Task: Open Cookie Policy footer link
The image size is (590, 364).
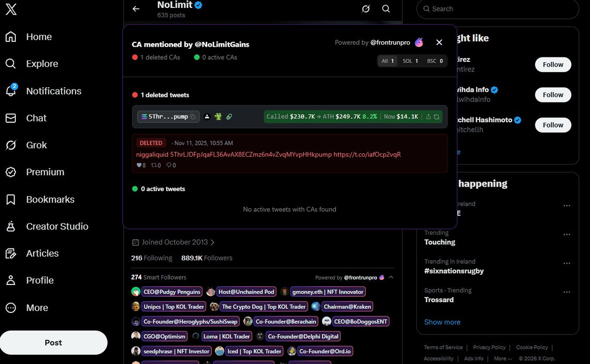Action: coord(532,347)
